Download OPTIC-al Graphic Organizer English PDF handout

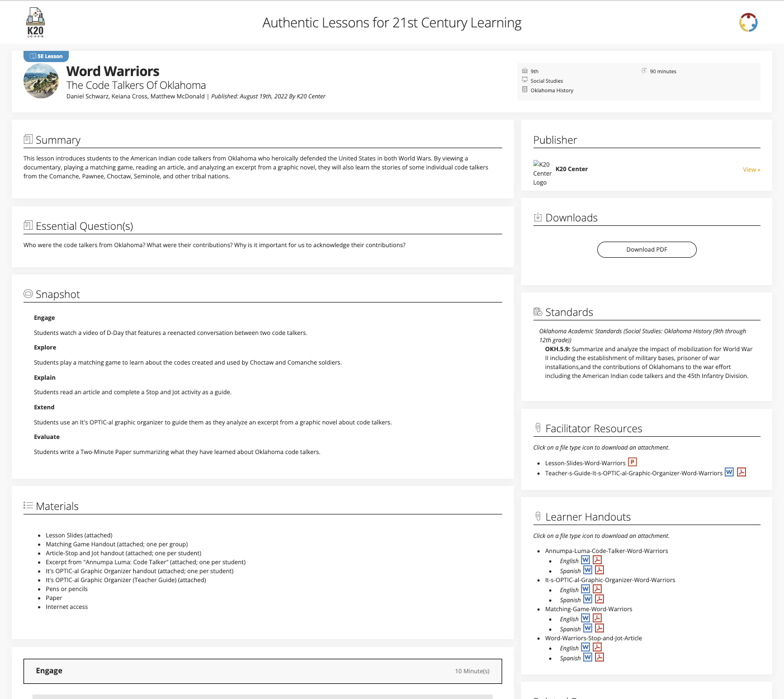[597, 589]
